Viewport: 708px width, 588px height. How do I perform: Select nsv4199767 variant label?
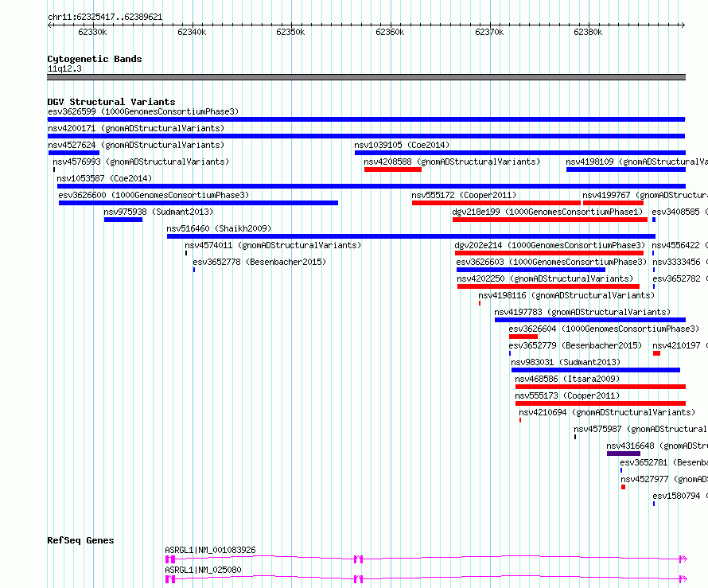pos(645,195)
